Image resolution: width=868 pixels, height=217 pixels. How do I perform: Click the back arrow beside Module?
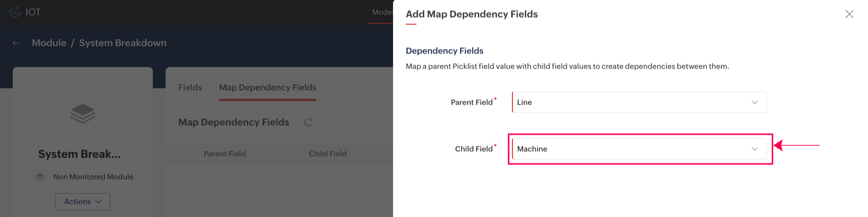pyautogui.click(x=16, y=43)
